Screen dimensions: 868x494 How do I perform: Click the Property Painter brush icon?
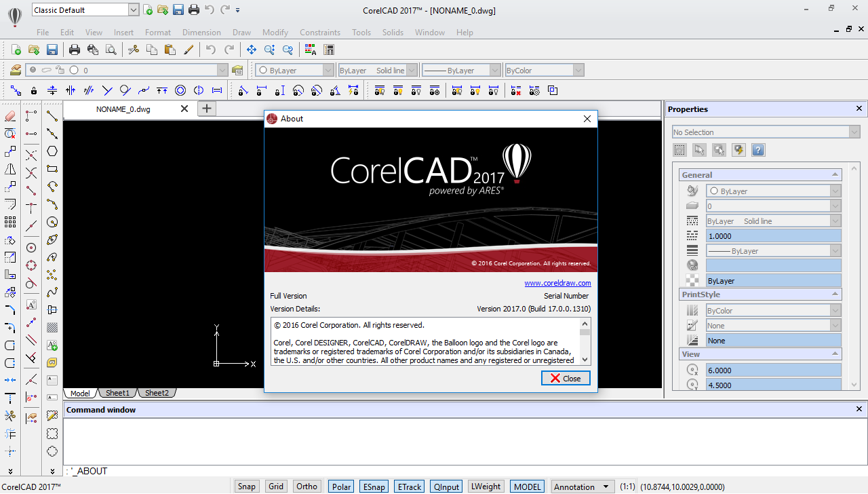189,50
